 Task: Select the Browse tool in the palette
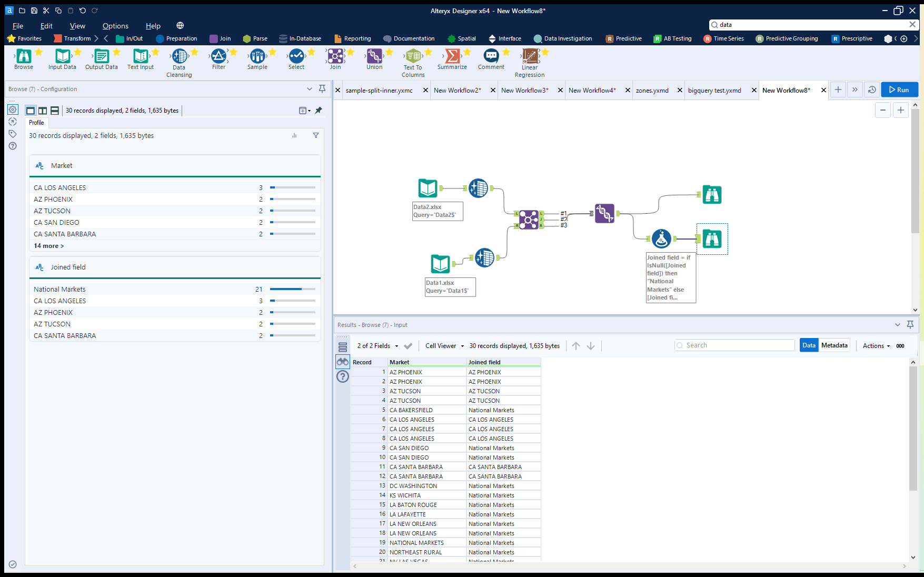pyautogui.click(x=23, y=57)
